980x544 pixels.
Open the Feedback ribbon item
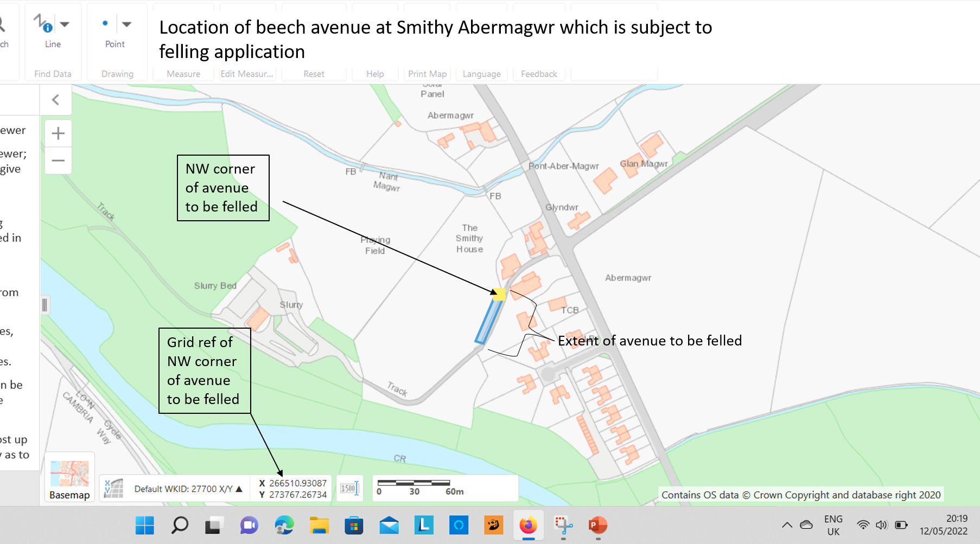coord(539,74)
